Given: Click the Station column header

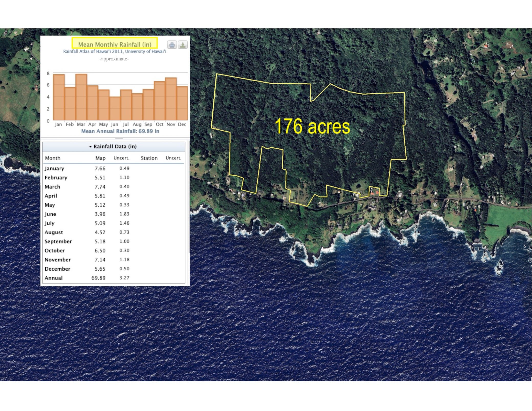Looking at the screenshot, I should pyautogui.click(x=149, y=158).
